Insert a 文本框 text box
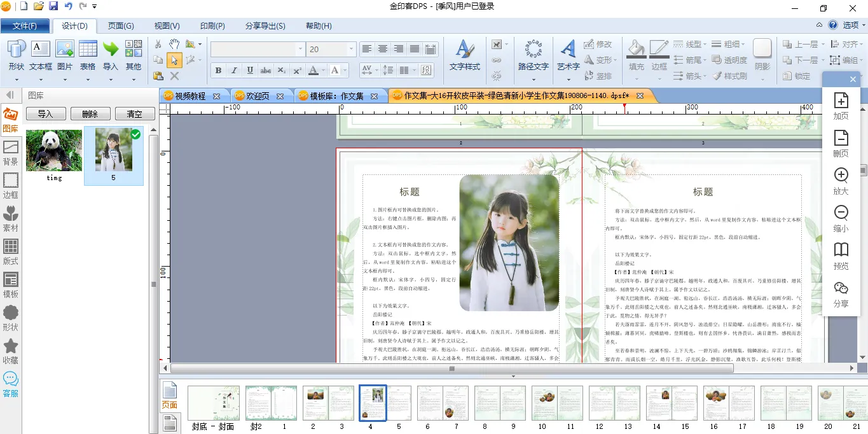 click(x=41, y=55)
